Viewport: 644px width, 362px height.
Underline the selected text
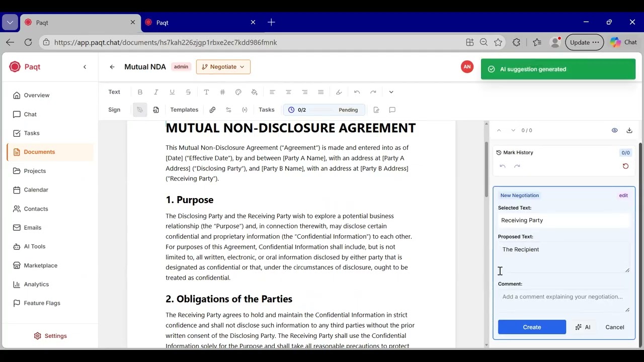[172, 92]
